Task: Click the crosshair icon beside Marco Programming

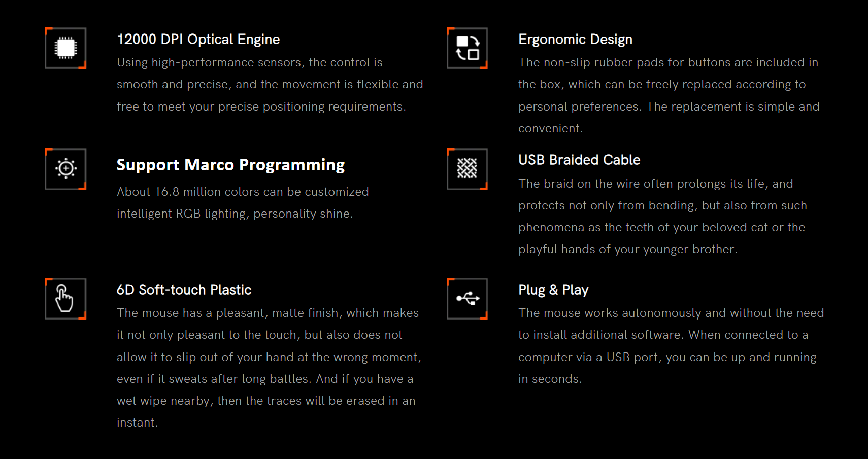Action: 65,169
